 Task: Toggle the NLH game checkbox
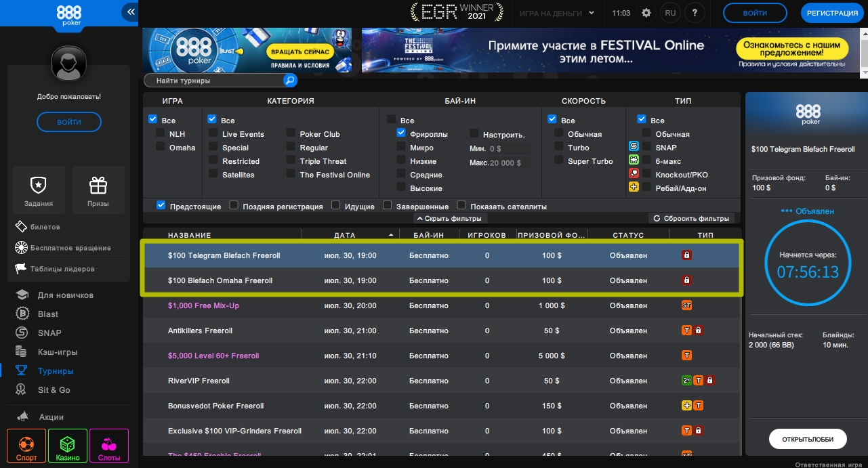pos(161,133)
